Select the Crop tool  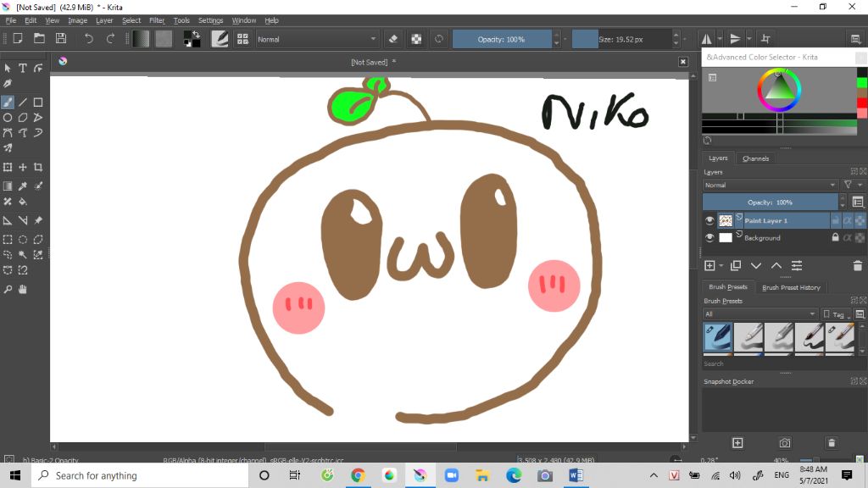[38, 167]
